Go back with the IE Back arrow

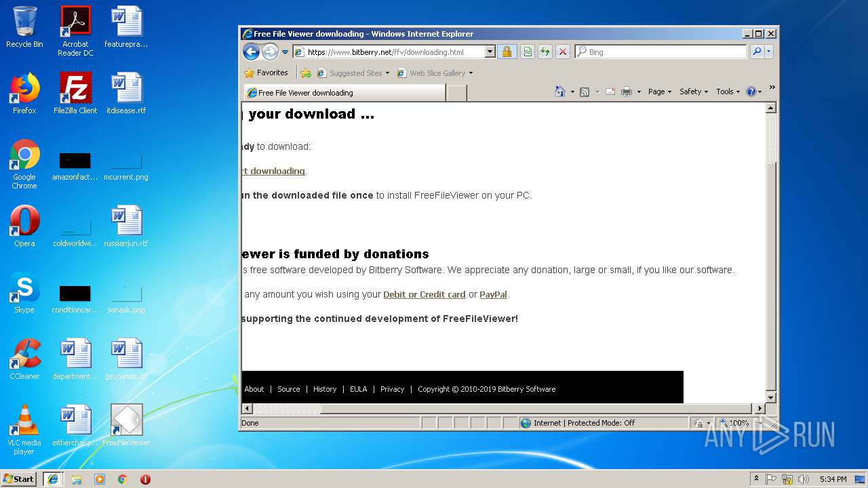[251, 52]
